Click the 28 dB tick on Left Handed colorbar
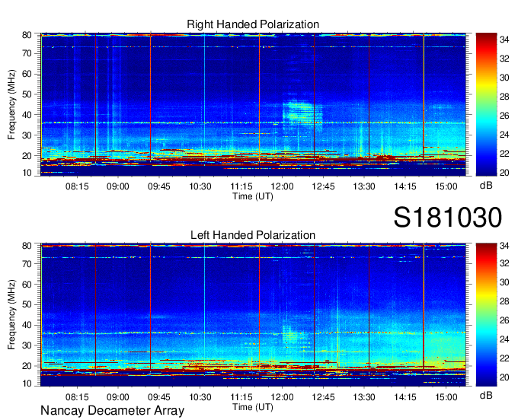The image size is (518, 420). (x=504, y=301)
